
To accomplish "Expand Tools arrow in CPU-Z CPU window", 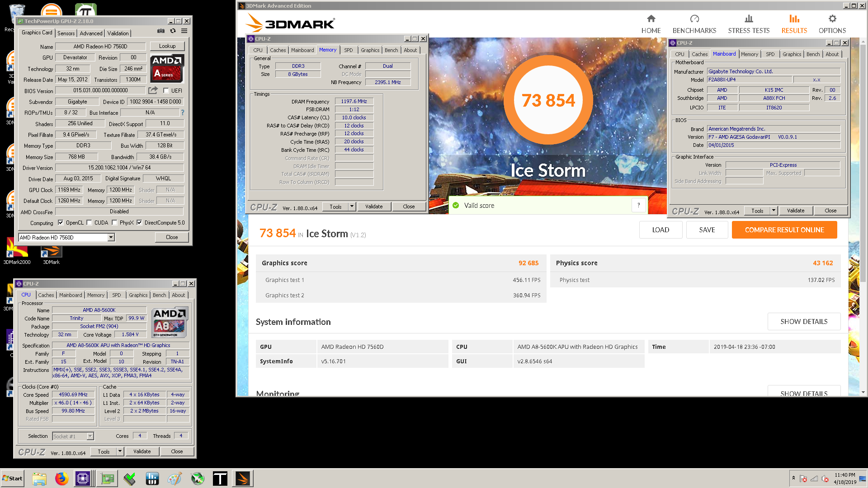I will (x=120, y=451).
